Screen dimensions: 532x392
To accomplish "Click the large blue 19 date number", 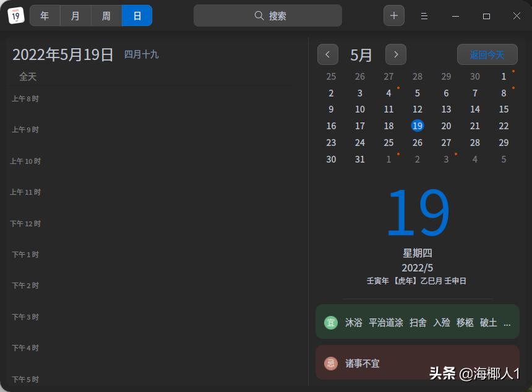I will (417, 210).
